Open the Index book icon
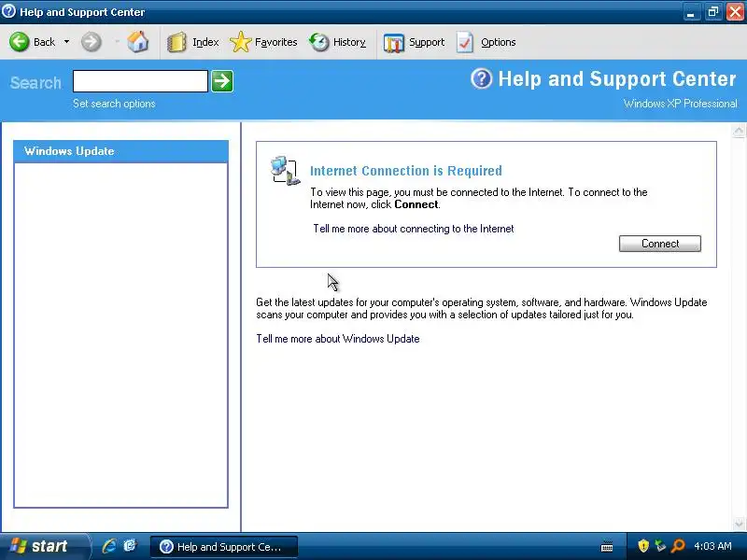The image size is (747, 560). coord(176,42)
